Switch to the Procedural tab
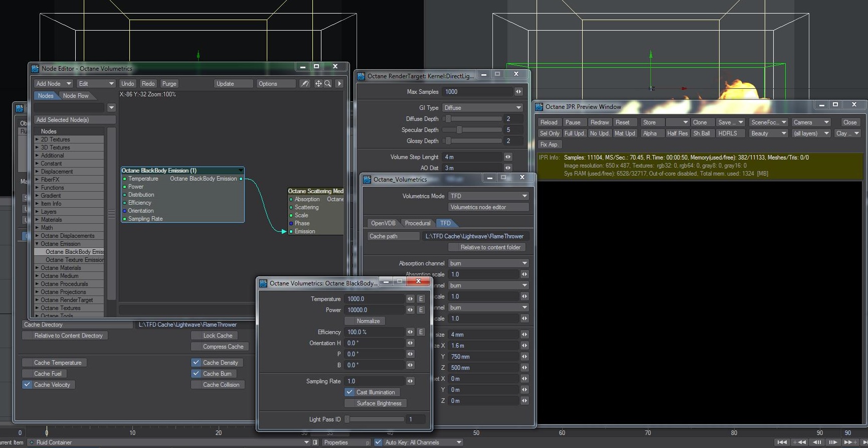 [418, 223]
